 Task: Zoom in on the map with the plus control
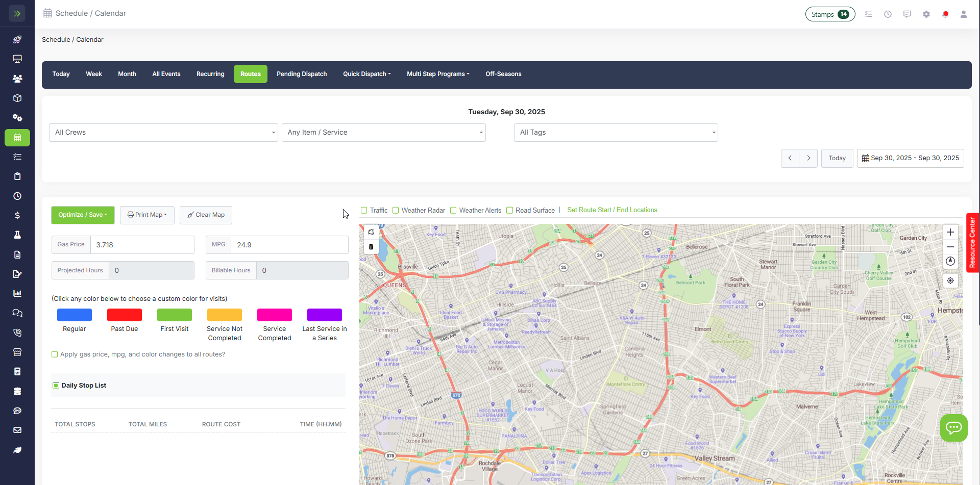tap(950, 232)
